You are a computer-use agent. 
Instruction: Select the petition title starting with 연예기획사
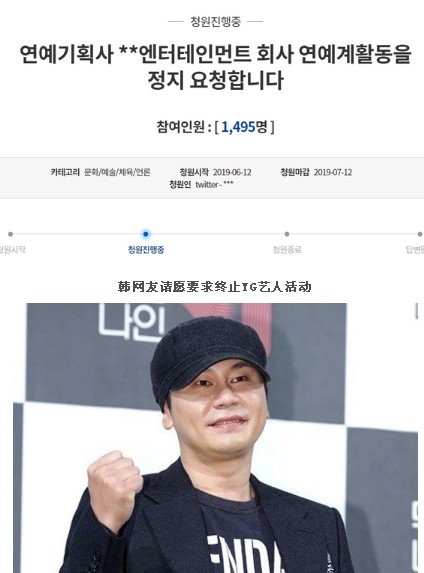tap(215, 67)
